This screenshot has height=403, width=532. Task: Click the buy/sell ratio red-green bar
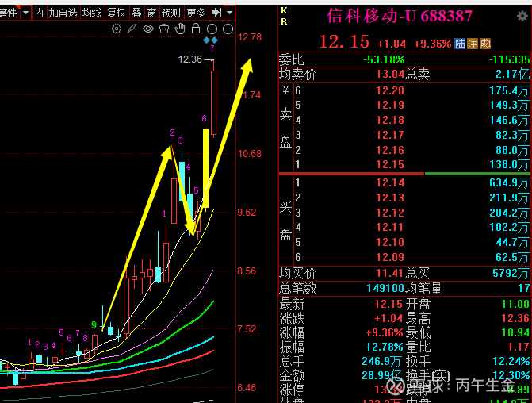[404, 174]
